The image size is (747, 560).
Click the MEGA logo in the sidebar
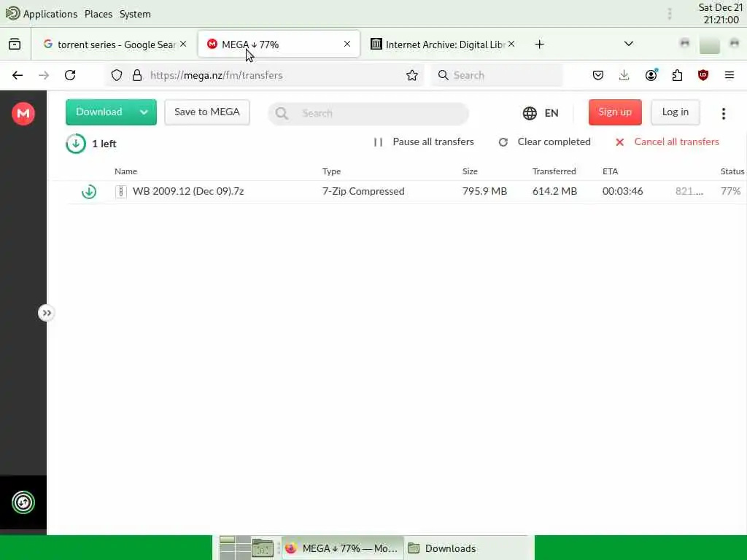(23, 113)
